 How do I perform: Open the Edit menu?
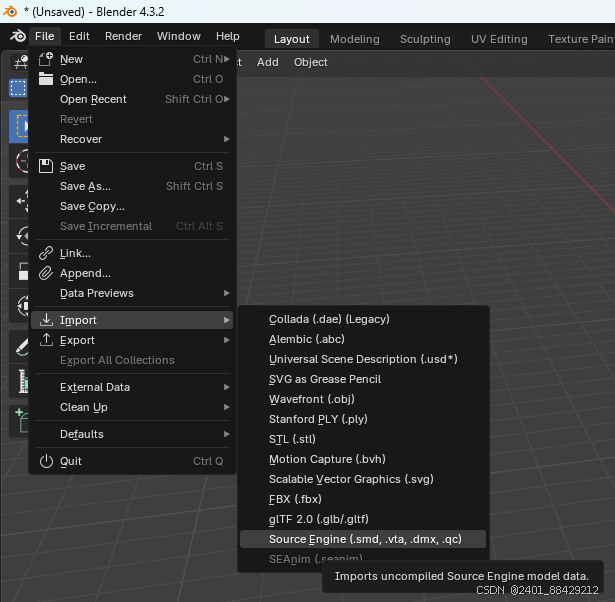[79, 36]
